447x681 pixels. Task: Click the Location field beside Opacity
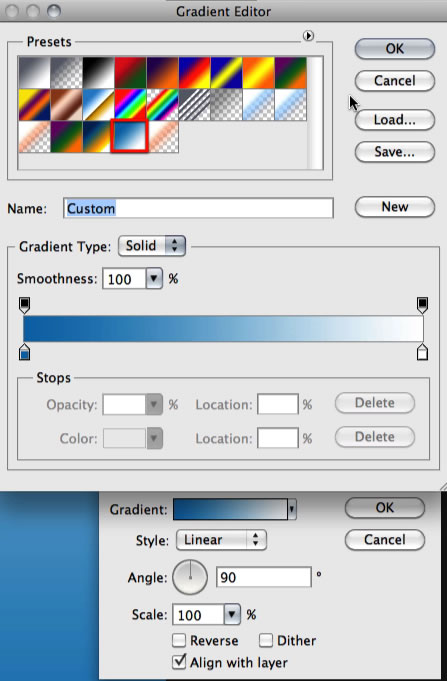tap(278, 404)
